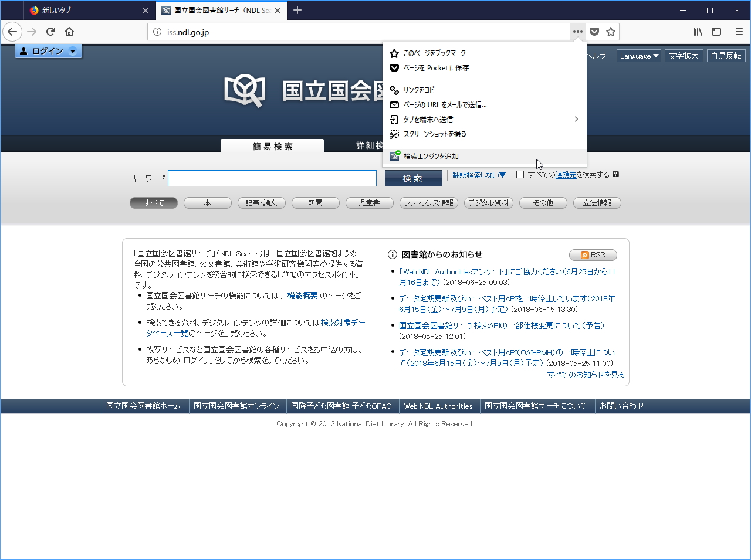The height and width of the screenshot is (560, 751).
Task: Click the browser Back arrow button
Action: [12, 32]
